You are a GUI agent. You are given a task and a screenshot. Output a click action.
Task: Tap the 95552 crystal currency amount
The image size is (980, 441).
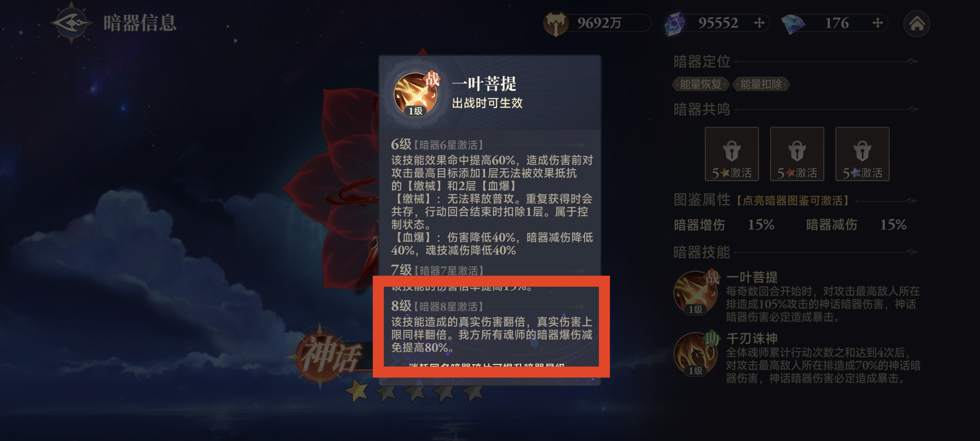click(718, 23)
